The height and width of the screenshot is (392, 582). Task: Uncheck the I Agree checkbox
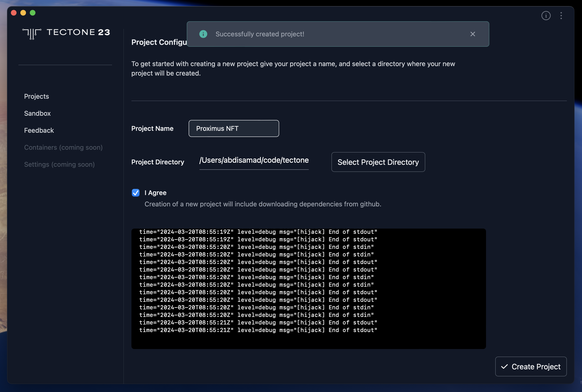tap(136, 193)
